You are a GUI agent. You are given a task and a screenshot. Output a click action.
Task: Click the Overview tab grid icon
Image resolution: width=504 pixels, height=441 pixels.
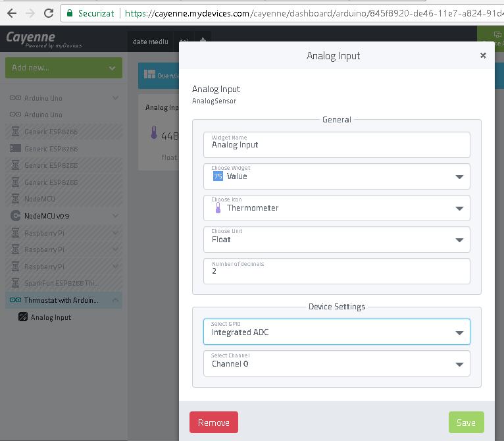pos(149,74)
